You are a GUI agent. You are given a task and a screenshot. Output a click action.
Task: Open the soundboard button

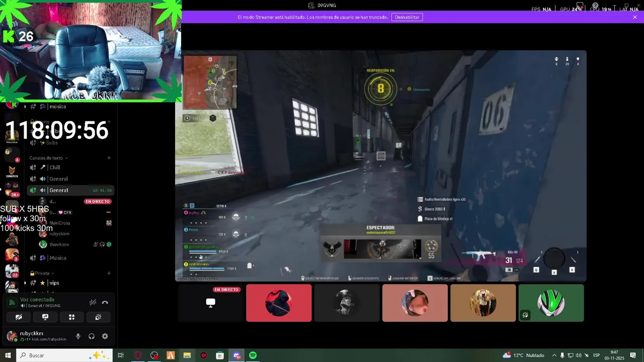[98, 317]
